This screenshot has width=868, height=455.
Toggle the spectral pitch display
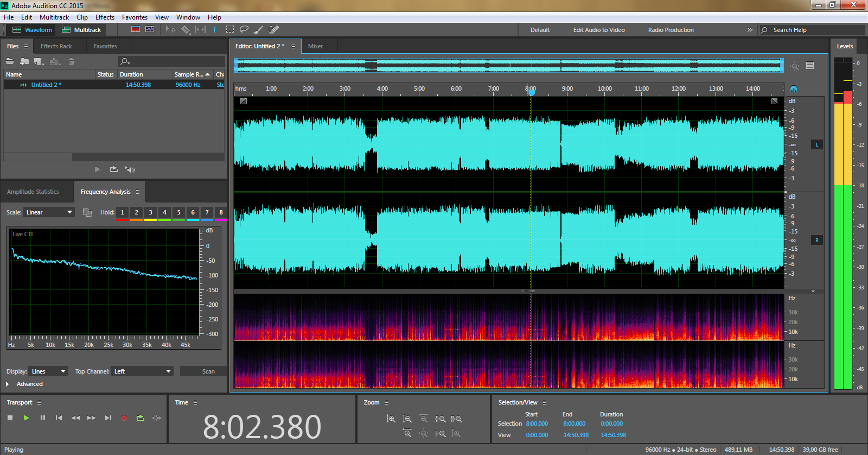[150, 29]
